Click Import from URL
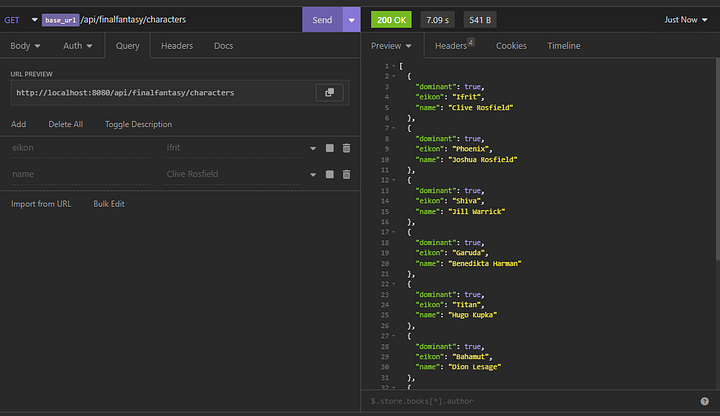 click(x=41, y=204)
